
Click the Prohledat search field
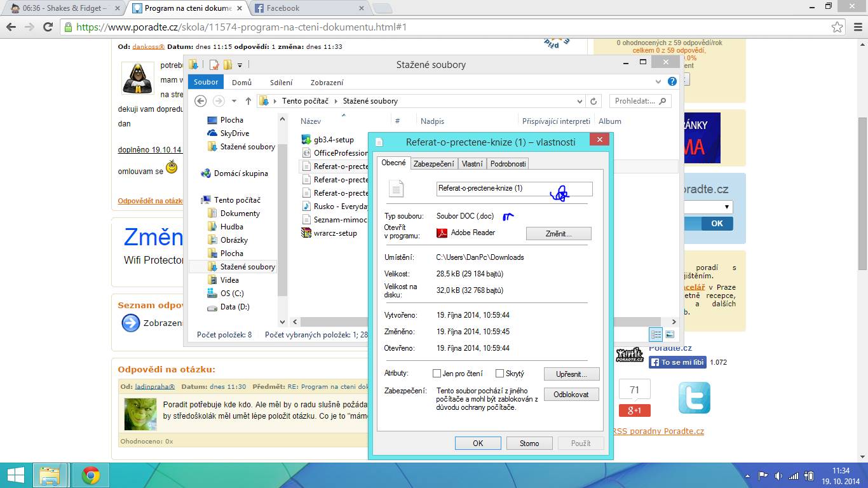pos(640,101)
